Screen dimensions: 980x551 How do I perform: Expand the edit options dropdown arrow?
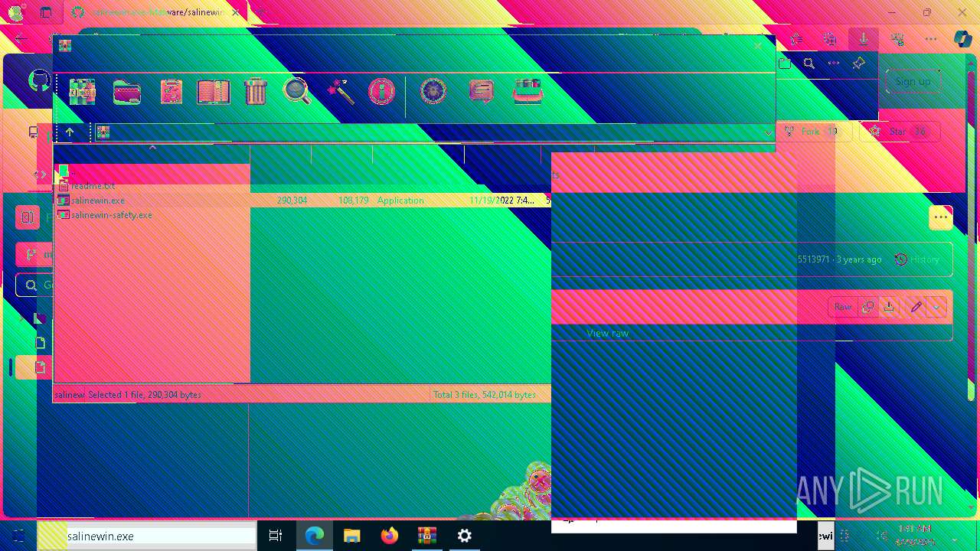click(936, 307)
